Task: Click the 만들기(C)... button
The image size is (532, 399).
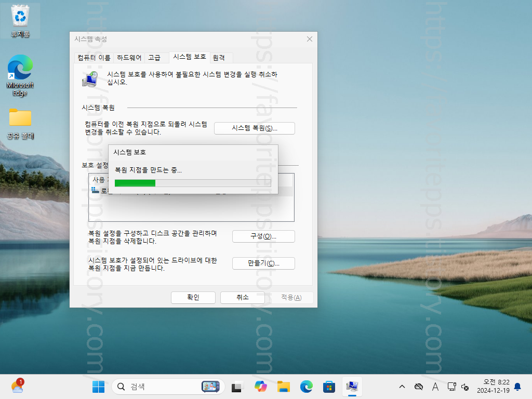Action: [263, 263]
